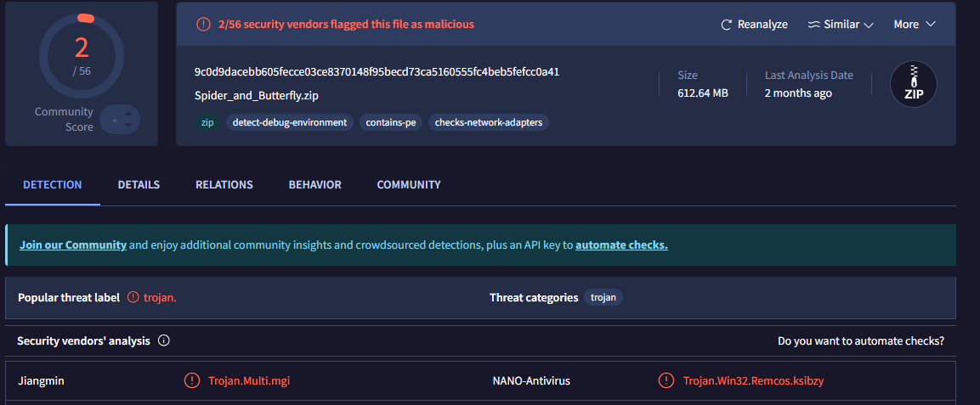Downvote the file's Community Score
The height and width of the screenshot is (405, 980).
pyautogui.click(x=128, y=126)
